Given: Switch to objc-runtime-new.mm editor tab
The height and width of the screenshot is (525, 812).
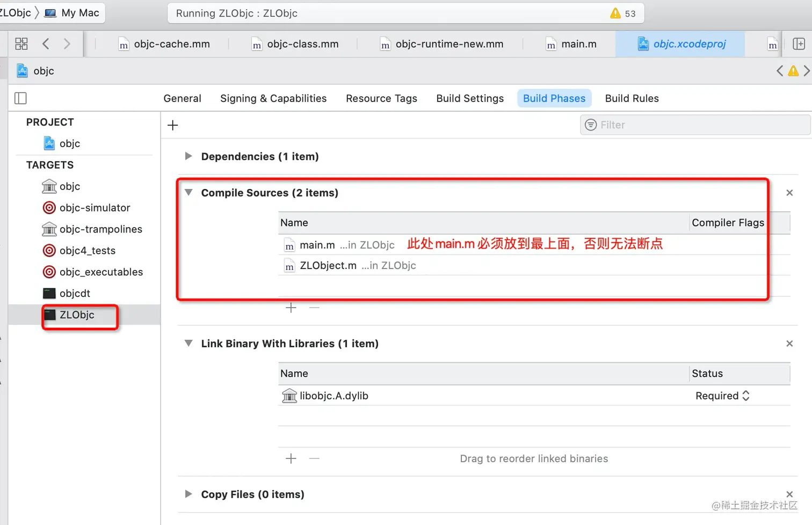Looking at the screenshot, I should click(x=441, y=44).
